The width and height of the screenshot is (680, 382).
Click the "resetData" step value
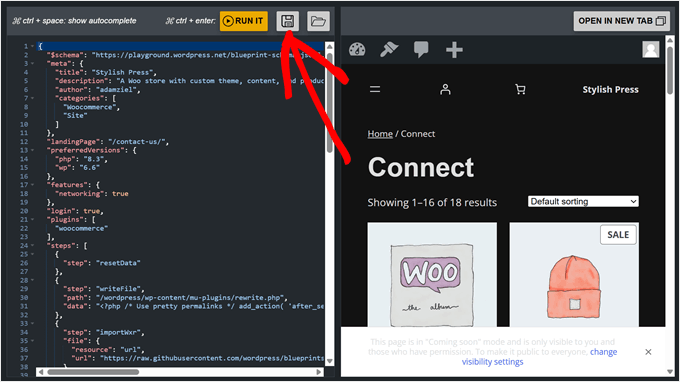point(118,263)
